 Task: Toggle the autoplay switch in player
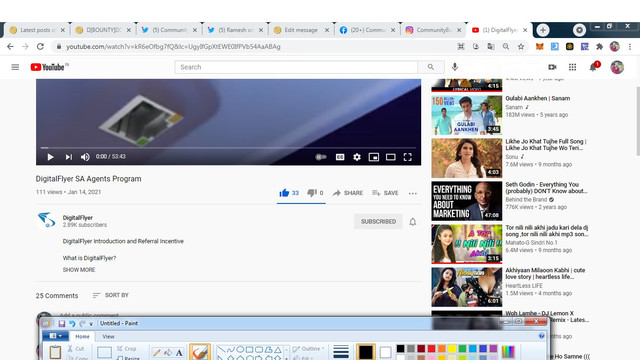coord(321,157)
